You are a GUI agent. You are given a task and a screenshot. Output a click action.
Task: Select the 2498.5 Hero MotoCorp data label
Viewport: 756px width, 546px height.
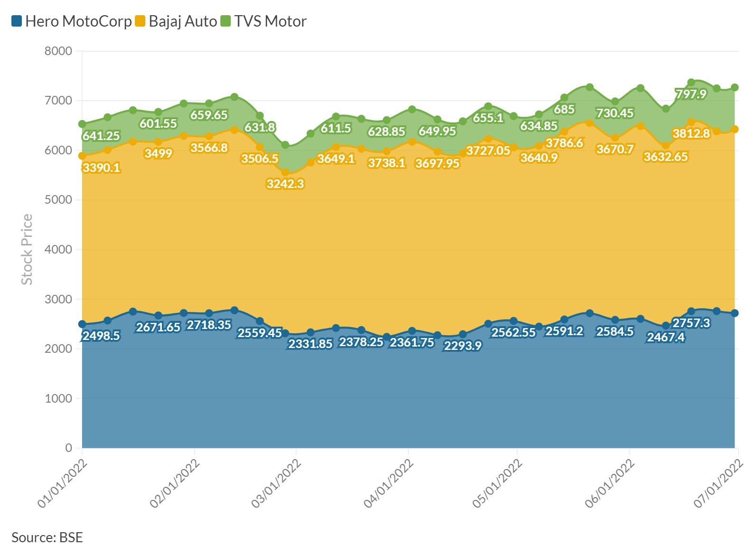pyautogui.click(x=101, y=336)
